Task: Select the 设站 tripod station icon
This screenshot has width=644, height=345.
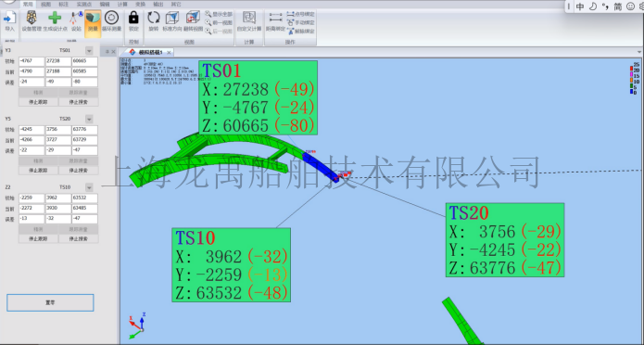Action: [x=76, y=21]
